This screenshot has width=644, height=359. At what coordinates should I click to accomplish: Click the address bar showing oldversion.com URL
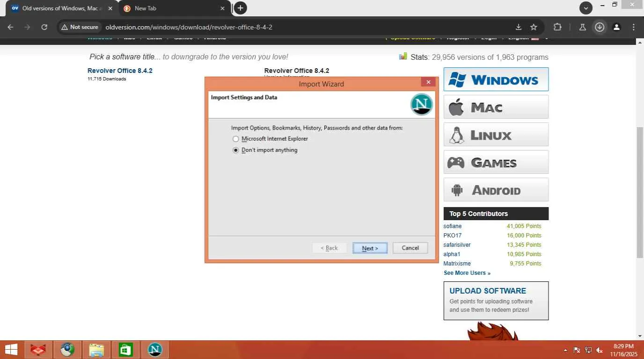coord(189,27)
